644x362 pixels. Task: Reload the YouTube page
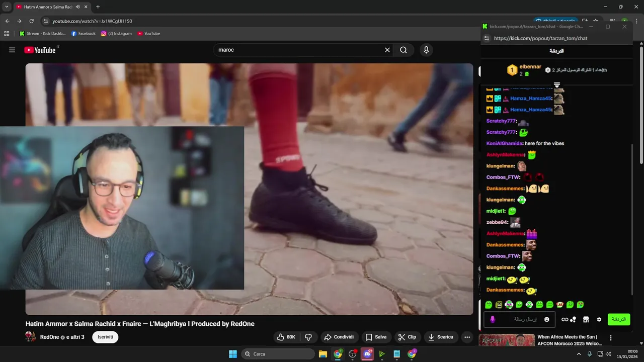[31, 21]
